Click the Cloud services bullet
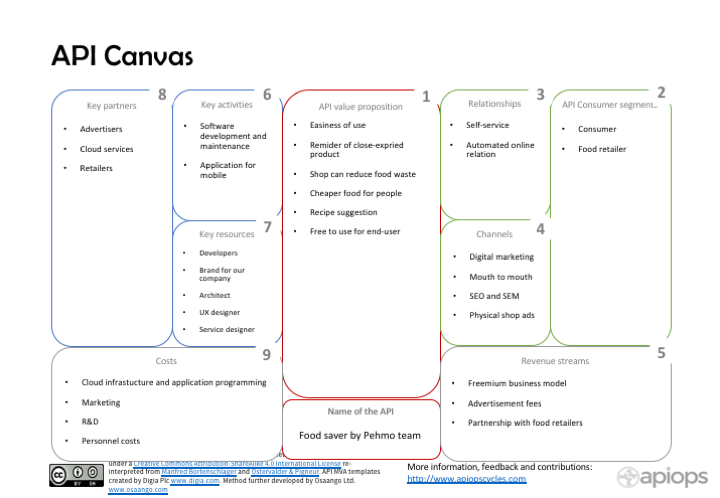Image resolution: width=720 pixels, height=498 pixels. pos(107,149)
